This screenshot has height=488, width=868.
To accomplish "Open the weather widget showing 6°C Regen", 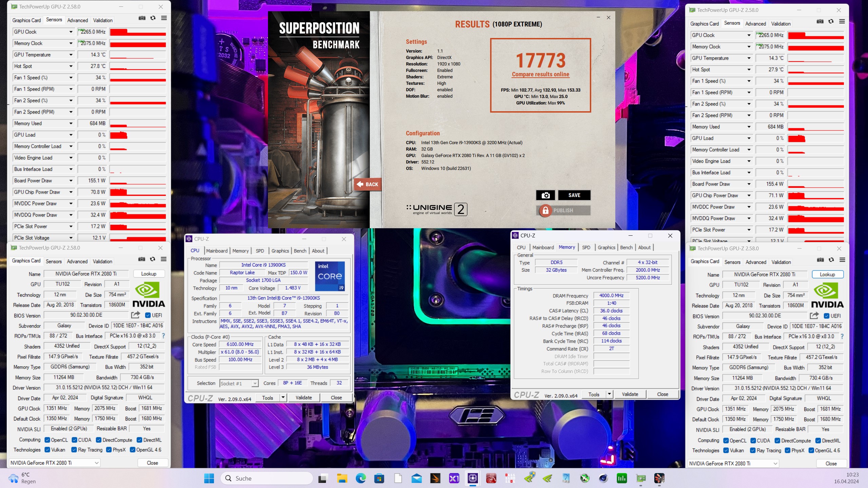I will [22, 478].
